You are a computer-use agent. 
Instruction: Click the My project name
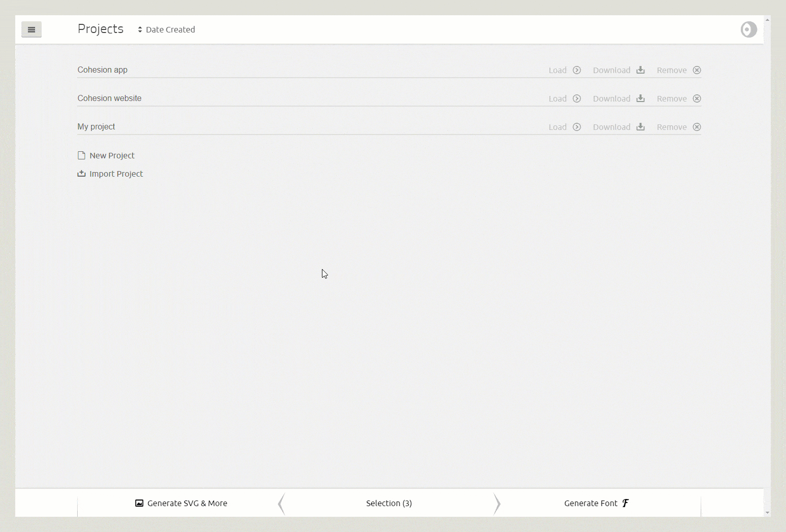96,126
